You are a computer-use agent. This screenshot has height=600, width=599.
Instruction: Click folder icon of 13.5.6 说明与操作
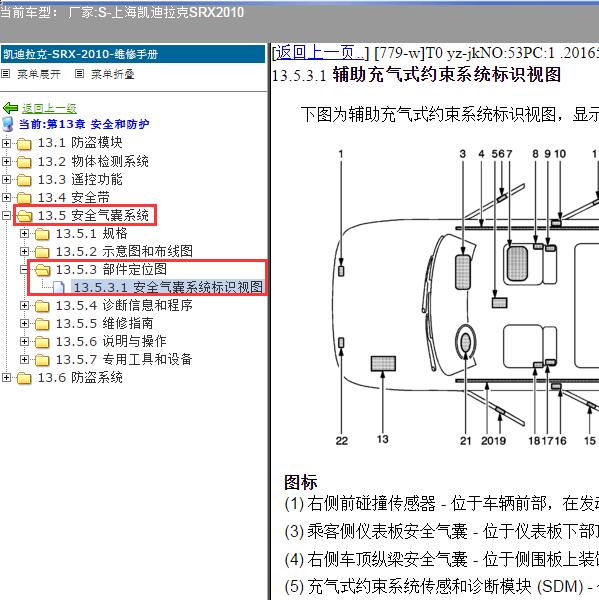click(42, 342)
